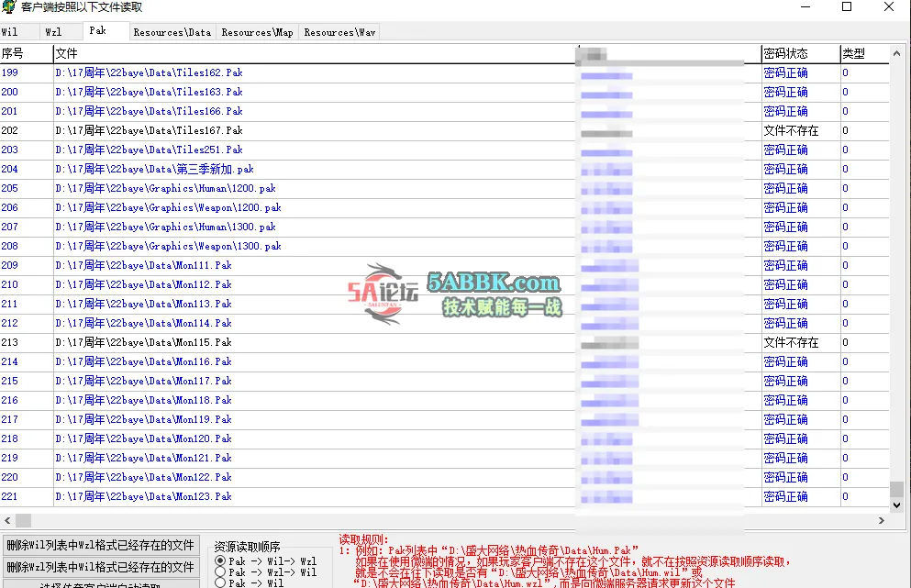The width and height of the screenshot is (911, 588).
Task: Select file row 第三季新加.pak
Action: tap(444, 169)
